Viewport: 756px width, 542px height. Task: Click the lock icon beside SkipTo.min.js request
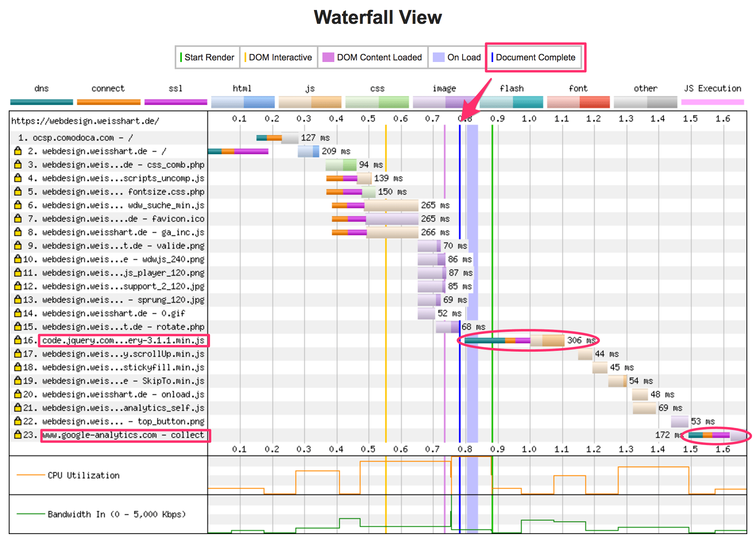pos(18,380)
